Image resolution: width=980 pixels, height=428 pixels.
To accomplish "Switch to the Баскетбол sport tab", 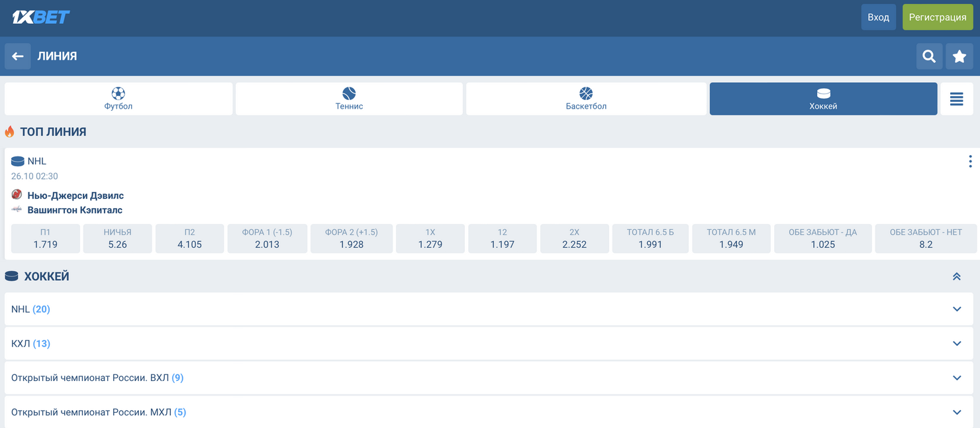I will point(585,98).
